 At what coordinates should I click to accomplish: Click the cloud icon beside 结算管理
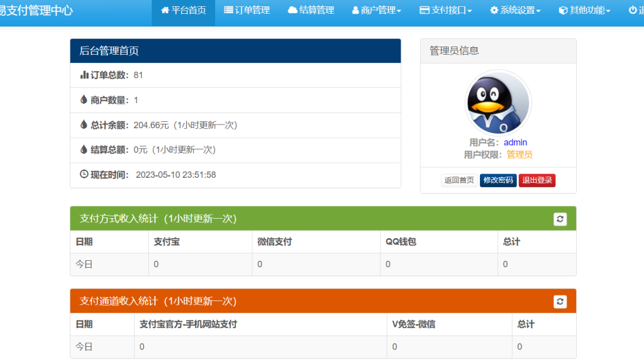[x=292, y=10]
